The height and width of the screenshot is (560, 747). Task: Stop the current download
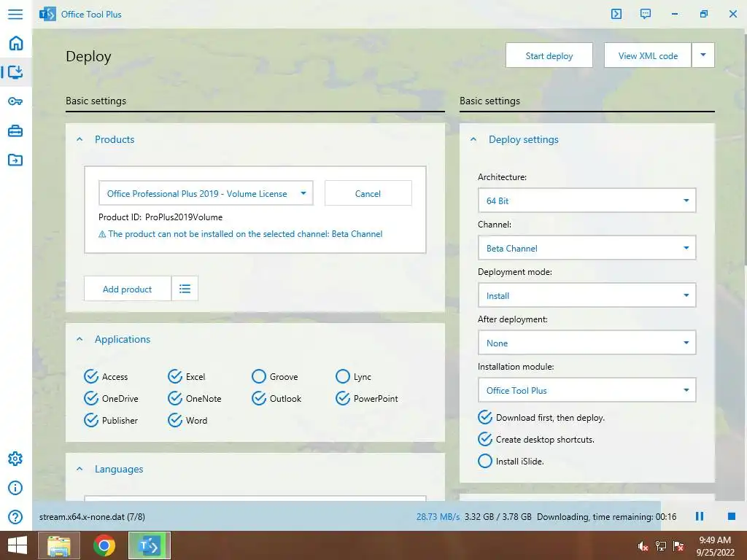click(732, 516)
